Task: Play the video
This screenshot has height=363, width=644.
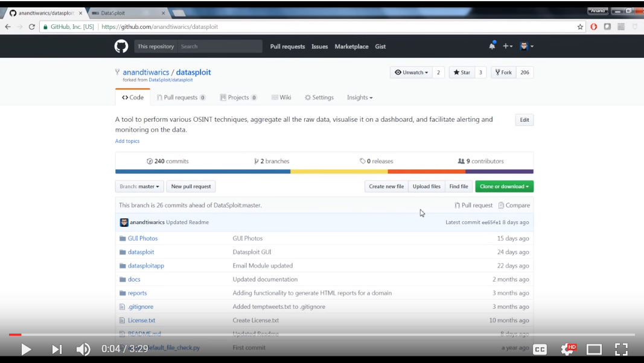Action: (x=26, y=349)
